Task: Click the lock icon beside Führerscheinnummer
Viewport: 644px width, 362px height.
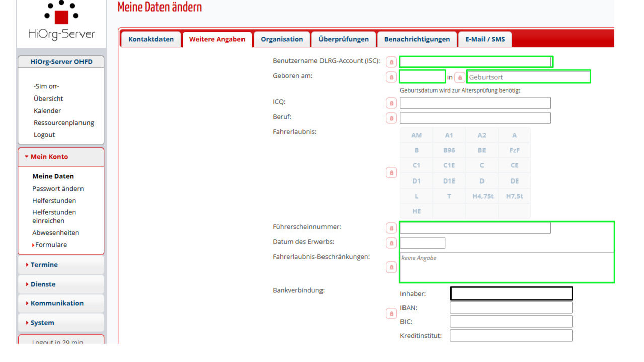Action: [x=391, y=228]
